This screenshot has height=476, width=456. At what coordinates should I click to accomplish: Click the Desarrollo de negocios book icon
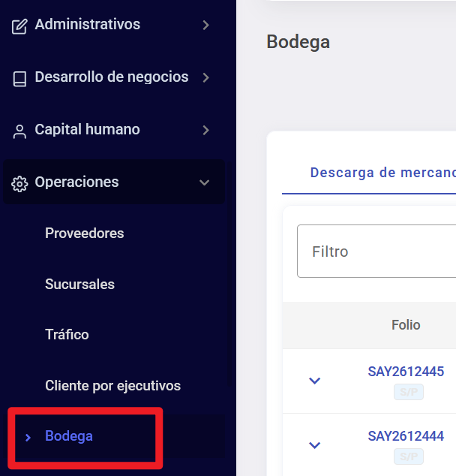click(19, 79)
